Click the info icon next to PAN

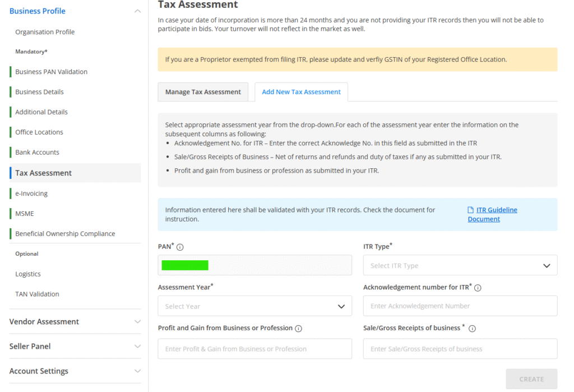[180, 247]
